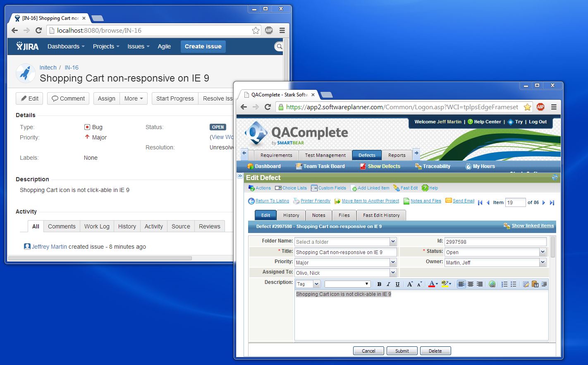This screenshot has height=365, width=588.
Task: Align description text left
Action: click(461, 284)
